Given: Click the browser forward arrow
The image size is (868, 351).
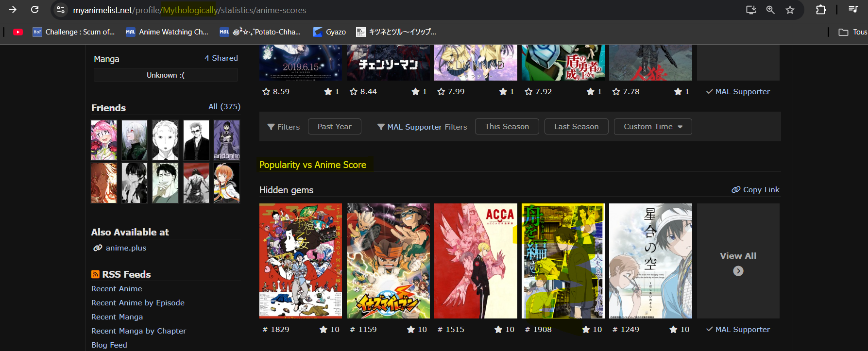Looking at the screenshot, I should click(13, 10).
